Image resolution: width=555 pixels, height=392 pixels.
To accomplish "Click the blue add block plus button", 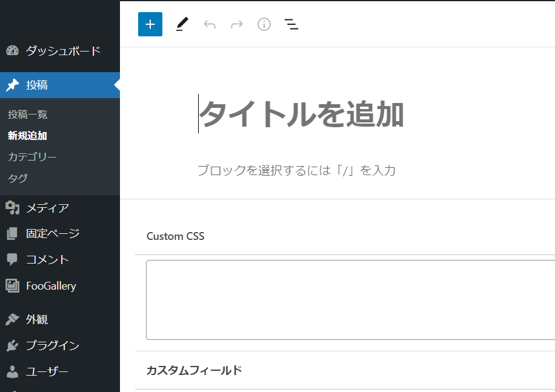I will pos(150,24).
